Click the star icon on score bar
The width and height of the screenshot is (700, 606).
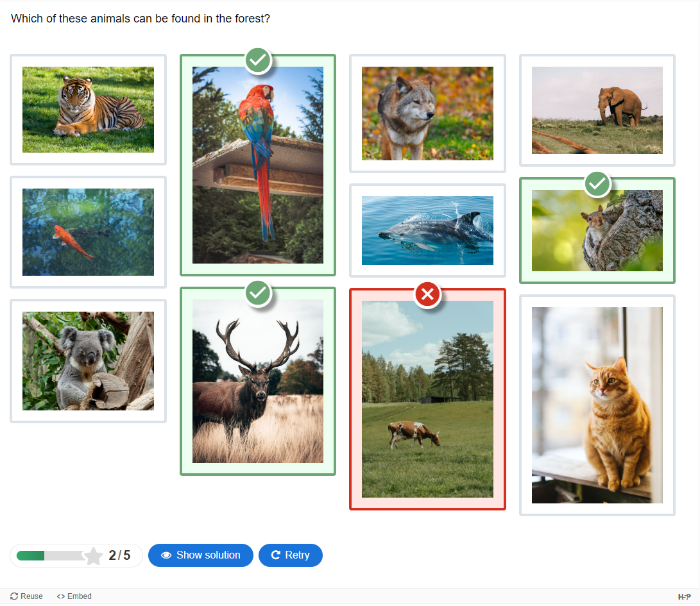pyautogui.click(x=94, y=556)
